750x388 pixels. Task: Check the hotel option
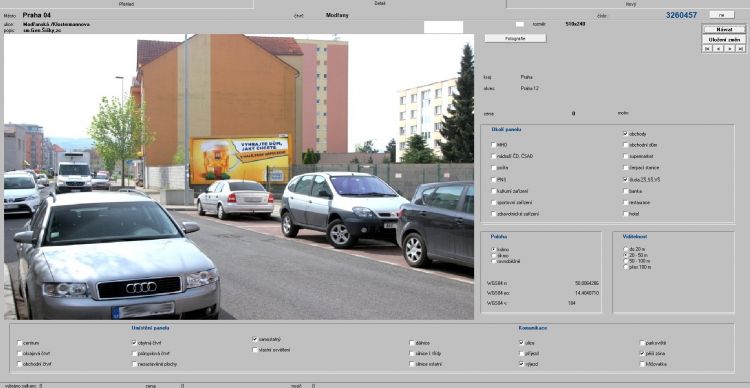click(x=626, y=214)
